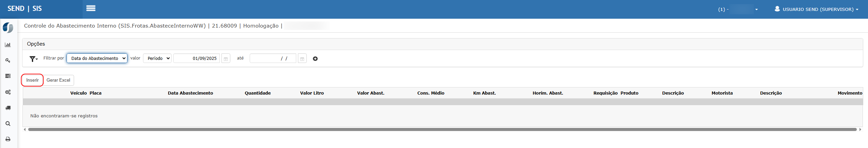Click the magnifier search icon in sidebar
The image size is (868, 148).
[8, 124]
